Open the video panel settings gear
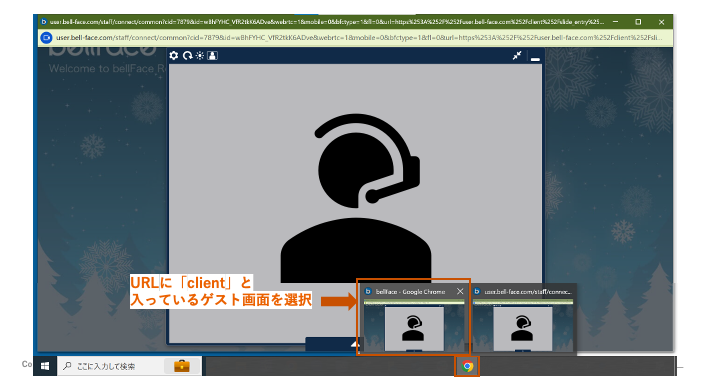Viewport: 710px width, 385px height. tap(174, 55)
